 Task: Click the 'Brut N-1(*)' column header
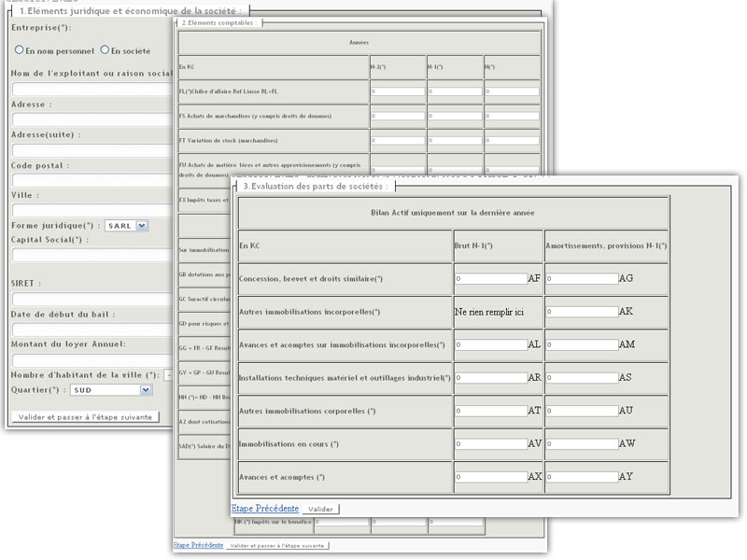click(x=473, y=245)
